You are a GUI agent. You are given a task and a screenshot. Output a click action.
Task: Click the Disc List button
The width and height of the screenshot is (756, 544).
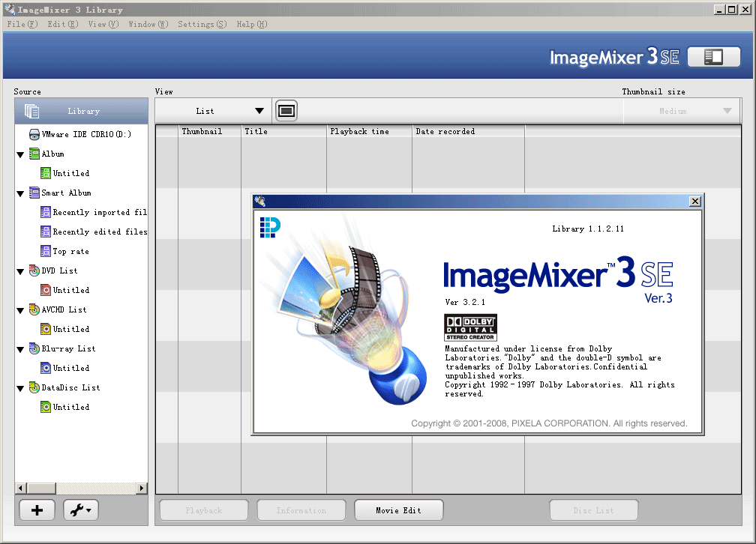(x=593, y=510)
